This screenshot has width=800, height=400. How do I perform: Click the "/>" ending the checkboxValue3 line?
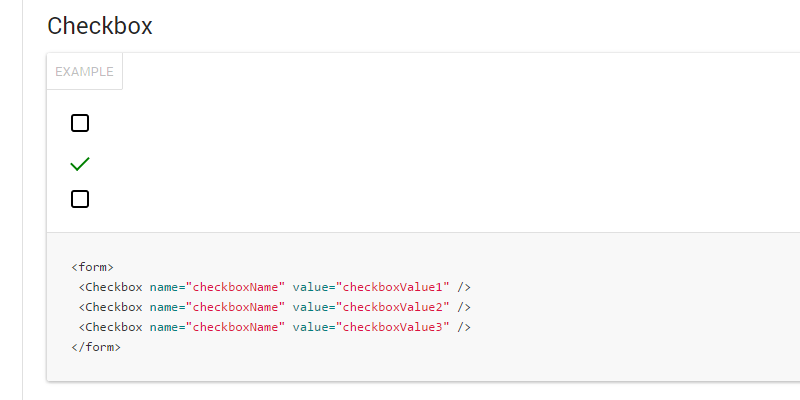[x=464, y=327]
